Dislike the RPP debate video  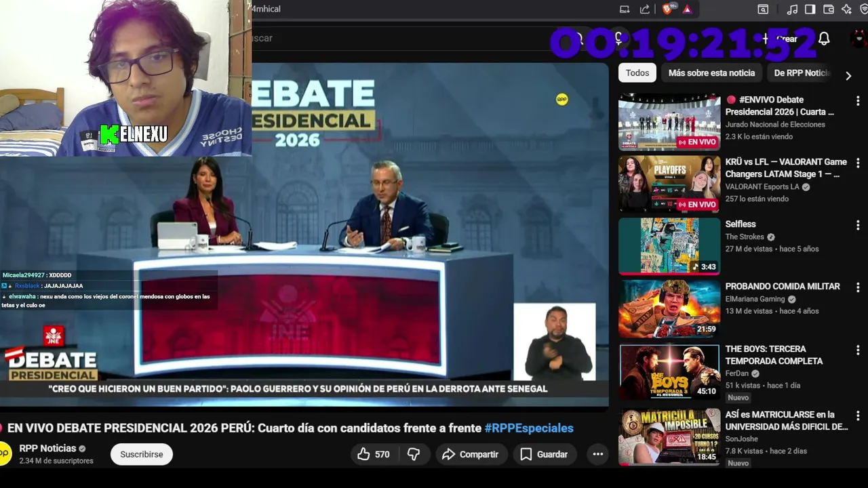click(x=414, y=454)
